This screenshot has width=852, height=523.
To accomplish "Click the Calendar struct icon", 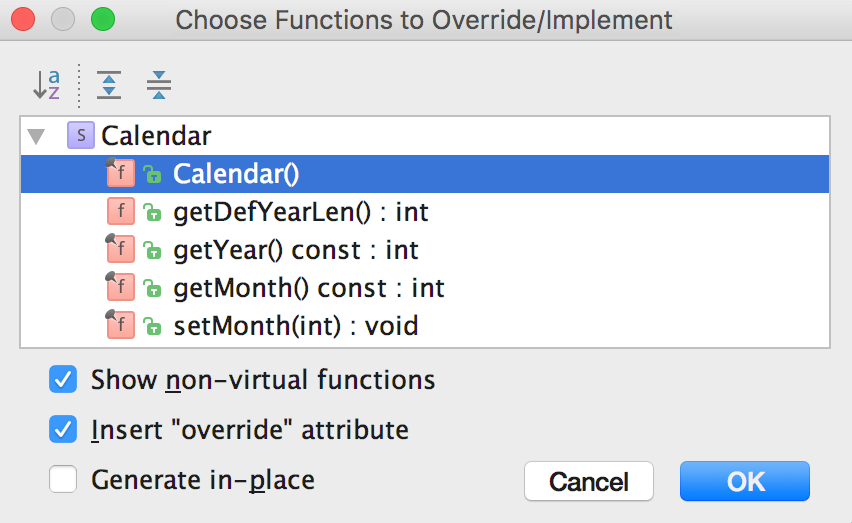I will [x=80, y=136].
